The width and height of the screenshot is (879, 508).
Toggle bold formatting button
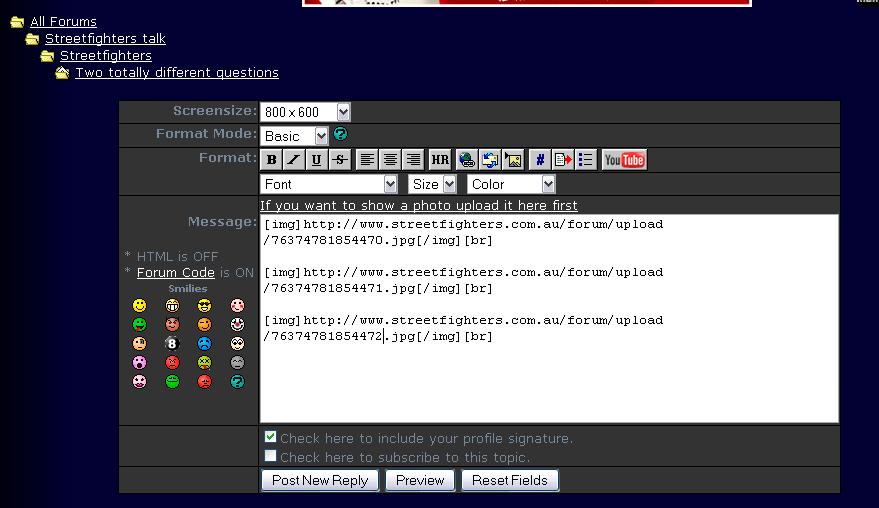point(272,160)
